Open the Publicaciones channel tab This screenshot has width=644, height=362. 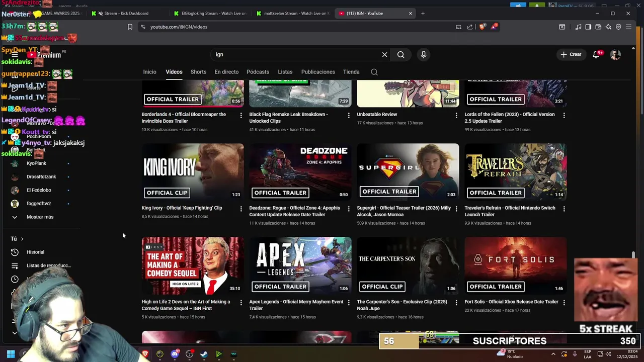click(318, 72)
